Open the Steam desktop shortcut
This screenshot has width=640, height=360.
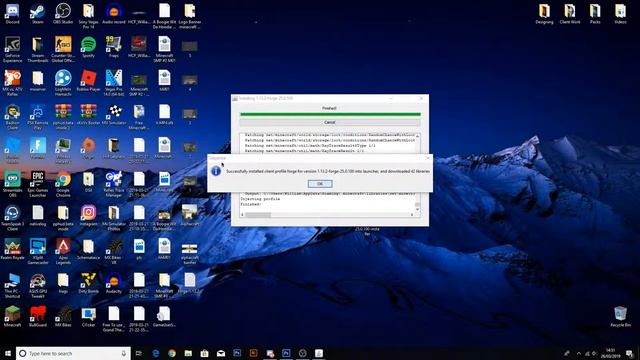coord(38,14)
